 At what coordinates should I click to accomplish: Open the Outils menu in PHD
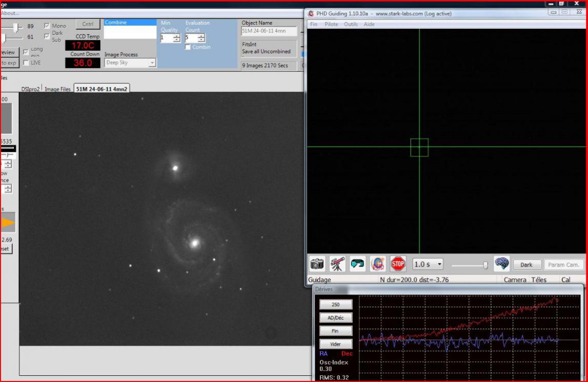[x=351, y=24]
